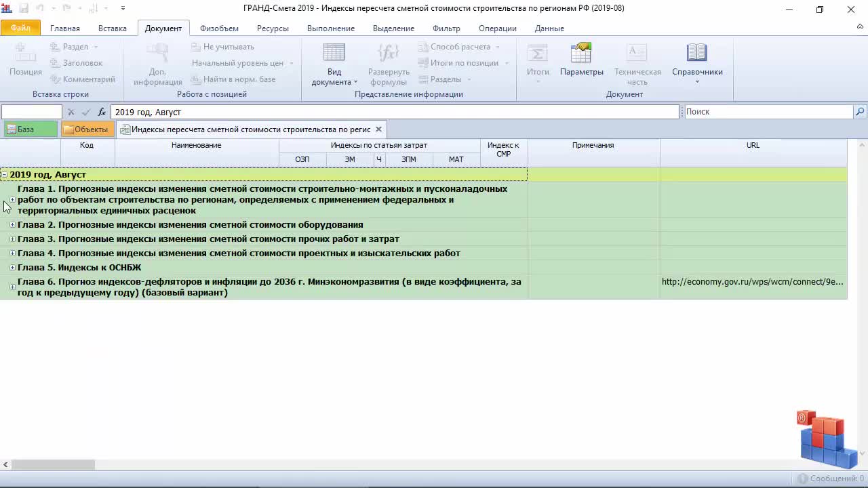The image size is (868, 488).
Task: Click the Save icon in quick access toolbar
Action: tap(24, 9)
